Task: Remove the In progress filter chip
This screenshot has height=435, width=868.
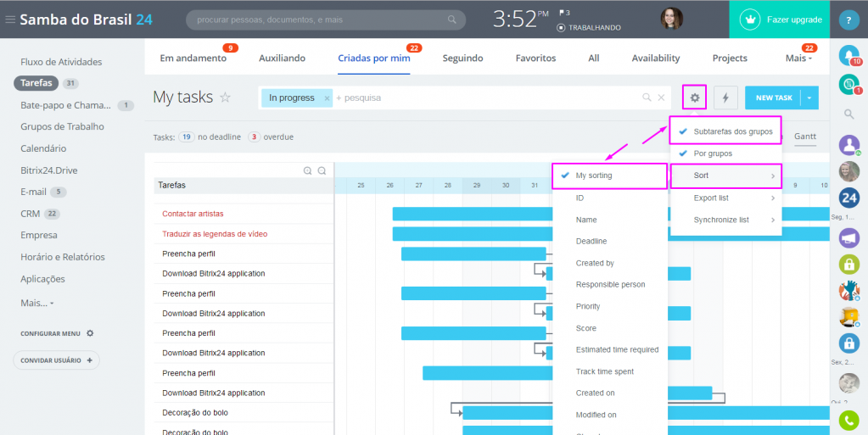Action: 327,98
